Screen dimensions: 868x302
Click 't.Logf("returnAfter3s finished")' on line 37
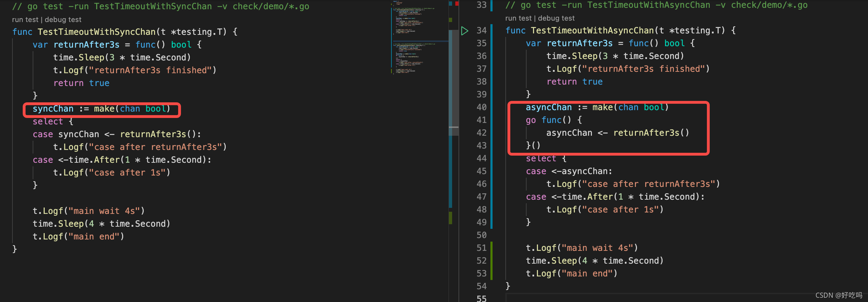(628, 69)
